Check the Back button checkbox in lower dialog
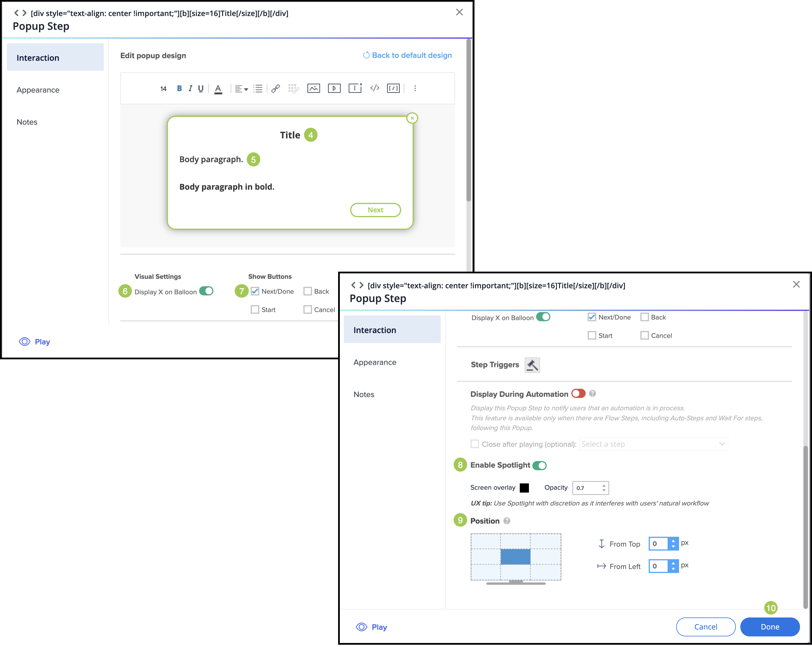The height and width of the screenshot is (647, 812). point(644,317)
